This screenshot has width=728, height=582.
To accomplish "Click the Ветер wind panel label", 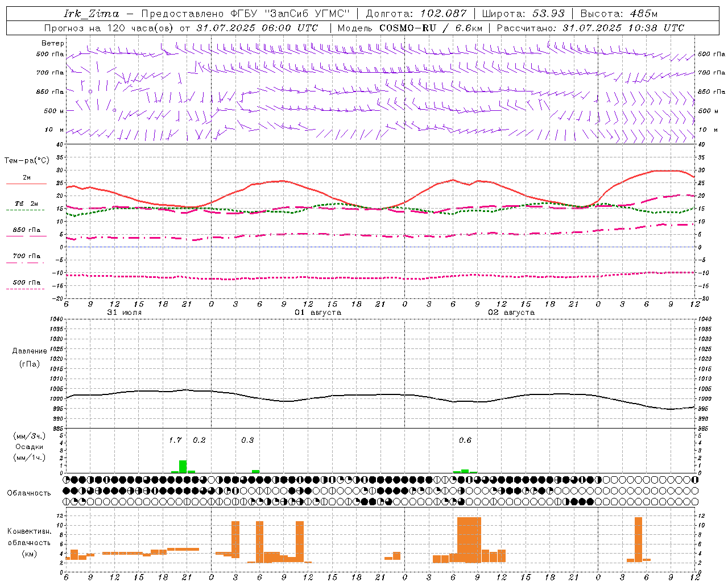I will [53, 43].
